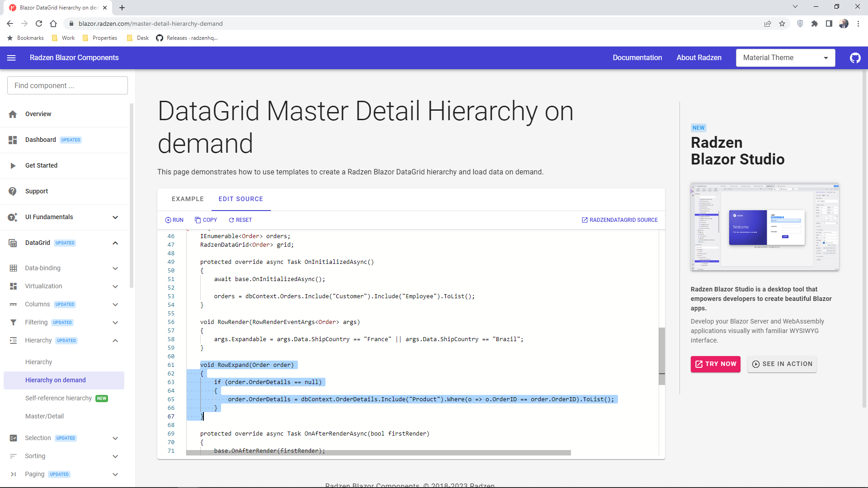
Task: Open the Chrome three-dot menu
Action: [858, 23]
